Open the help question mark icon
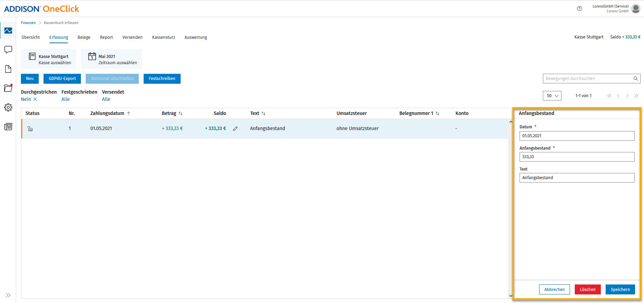Viewport: 644px width, 303px height. click(580, 9)
